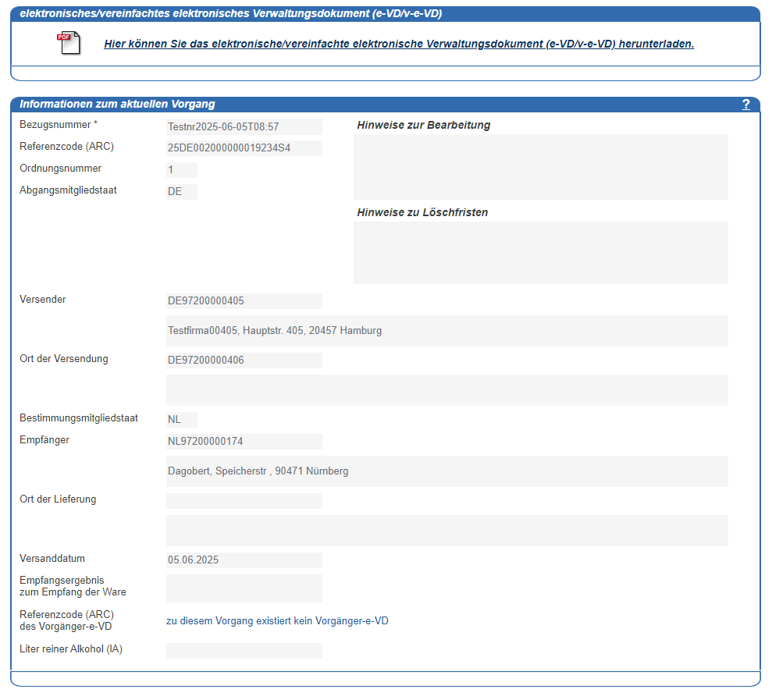Click the empty Ort der Versendung address field

click(x=446, y=390)
